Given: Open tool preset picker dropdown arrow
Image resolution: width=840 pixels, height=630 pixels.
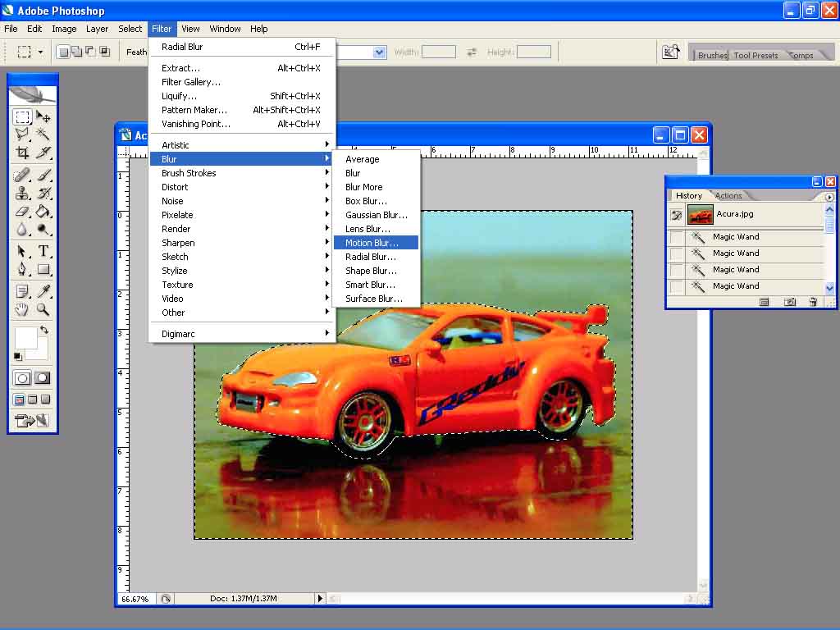Looking at the screenshot, I should 41,52.
